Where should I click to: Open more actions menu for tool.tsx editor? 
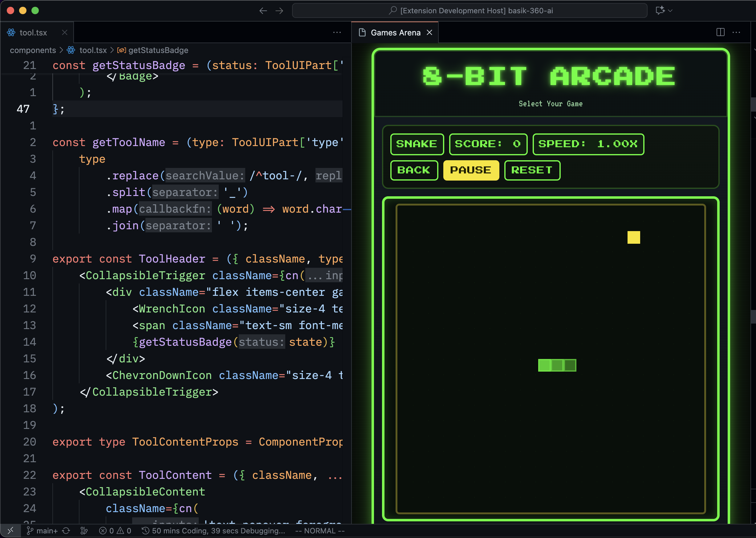[337, 32]
